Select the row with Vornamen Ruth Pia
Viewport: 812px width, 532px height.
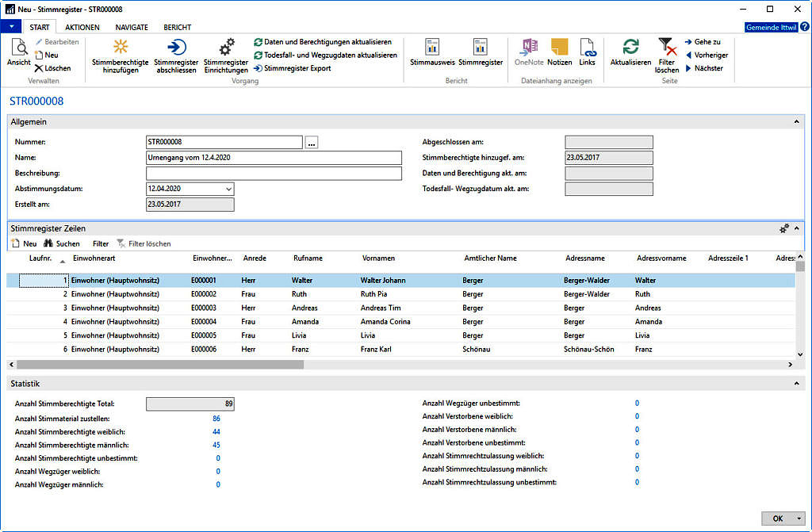400,294
